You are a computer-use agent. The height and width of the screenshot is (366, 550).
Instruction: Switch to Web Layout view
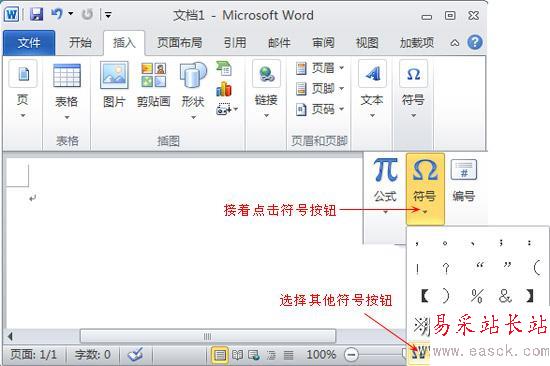click(254, 355)
